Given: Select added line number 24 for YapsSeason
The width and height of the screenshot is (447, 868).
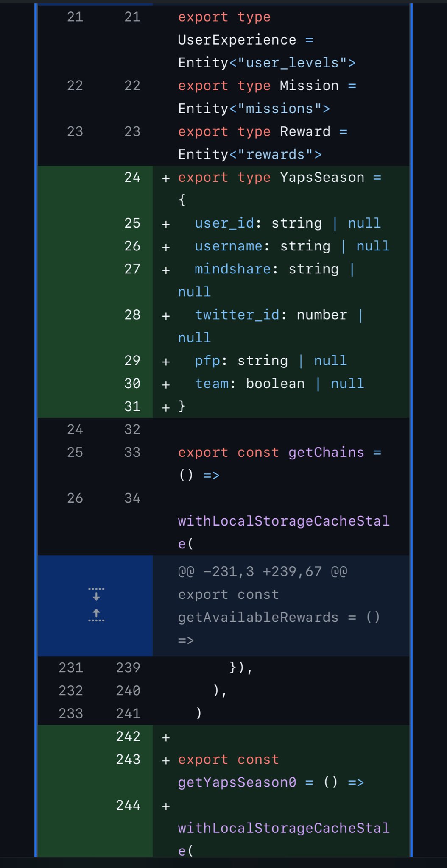Looking at the screenshot, I should click(132, 177).
